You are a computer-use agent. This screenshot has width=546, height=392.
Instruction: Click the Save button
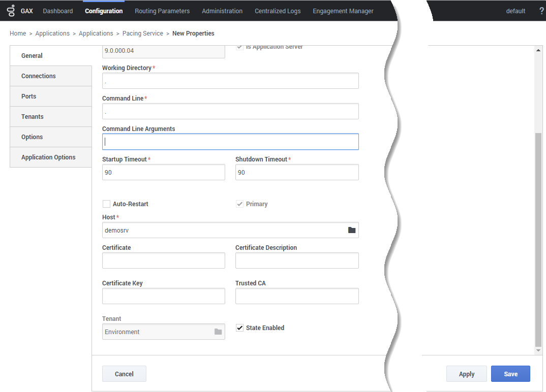(x=510, y=374)
